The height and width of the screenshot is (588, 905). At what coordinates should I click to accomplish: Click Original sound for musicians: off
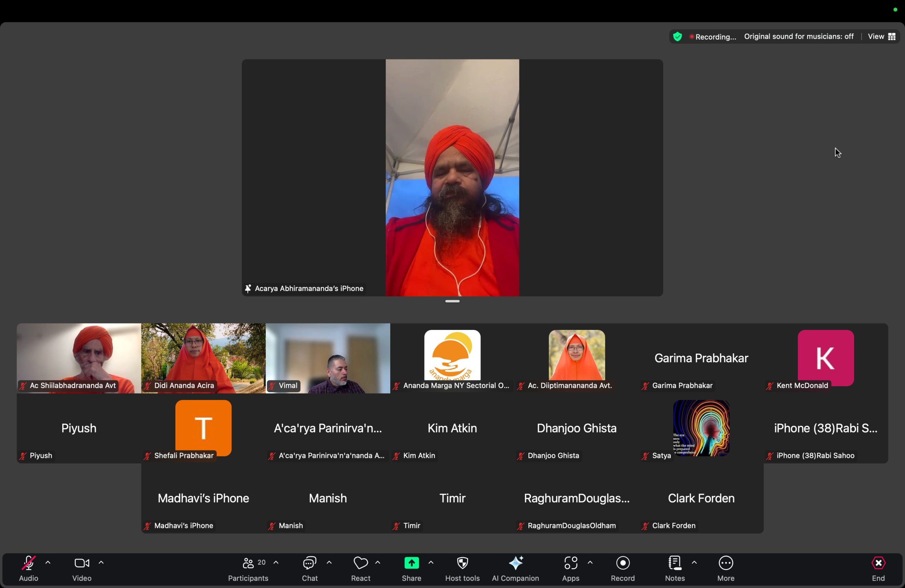tap(799, 36)
